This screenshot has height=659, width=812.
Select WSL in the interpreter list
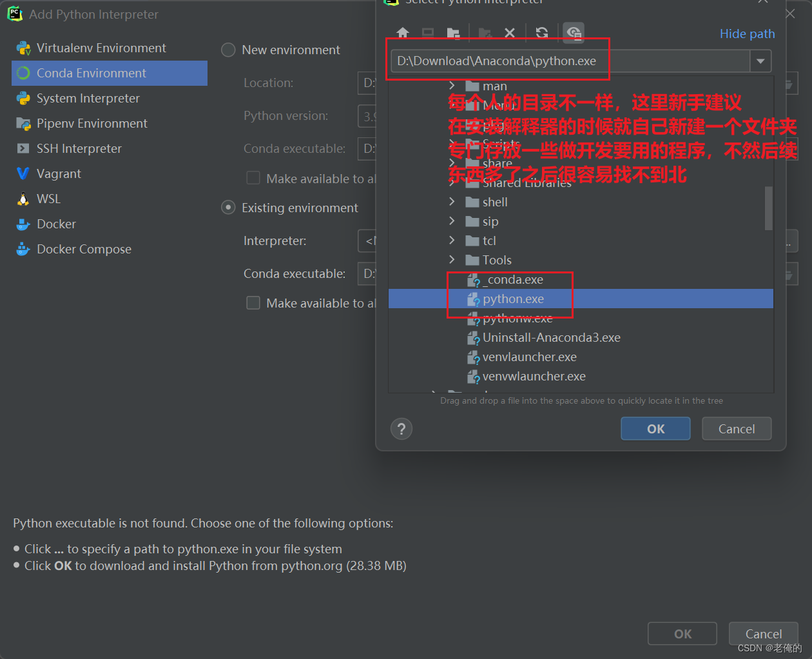[x=110, y=199]
